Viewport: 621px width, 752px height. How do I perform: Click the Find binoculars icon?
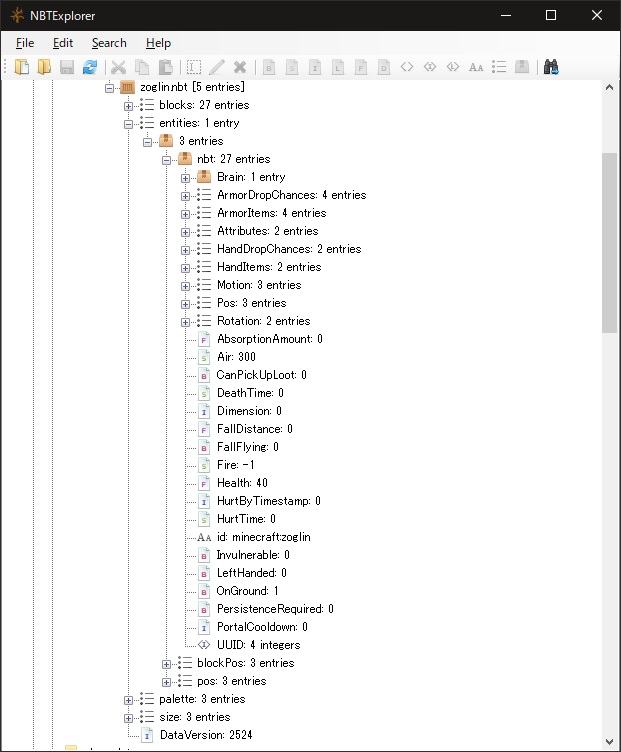coord(551,67)
